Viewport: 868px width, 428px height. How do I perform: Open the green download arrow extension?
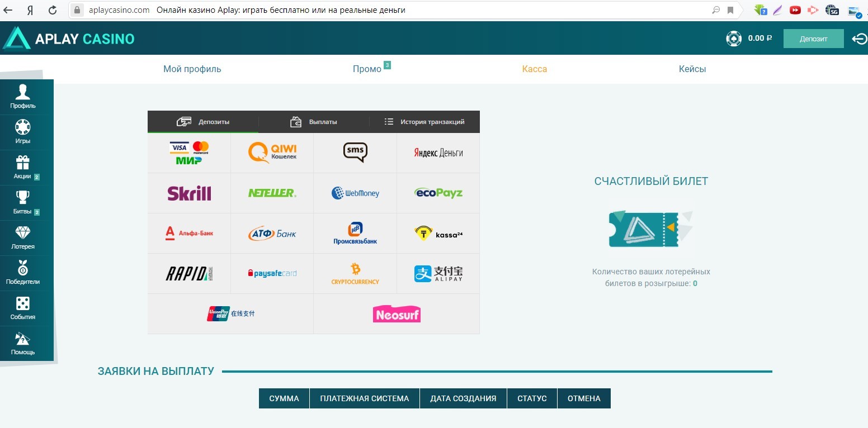click(x=760, y=10)
